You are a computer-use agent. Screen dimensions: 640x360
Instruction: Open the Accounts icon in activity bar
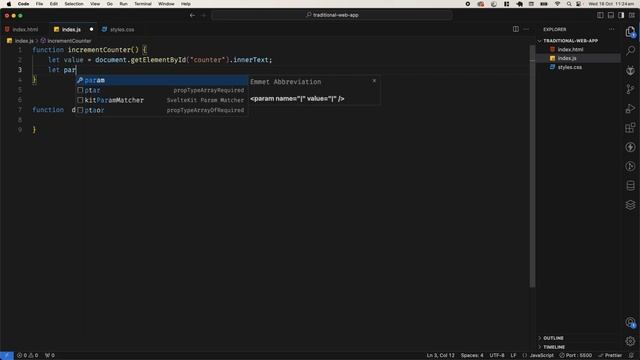(630, 322)
